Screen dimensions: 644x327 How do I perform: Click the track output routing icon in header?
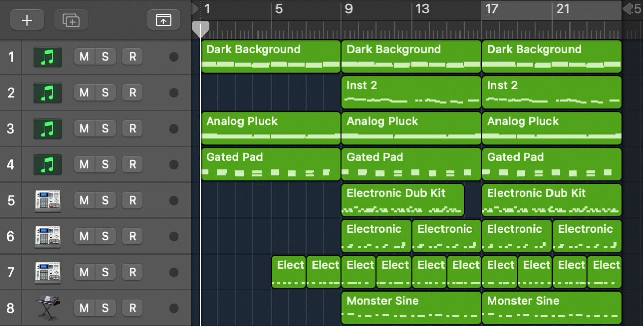(163, 20)
